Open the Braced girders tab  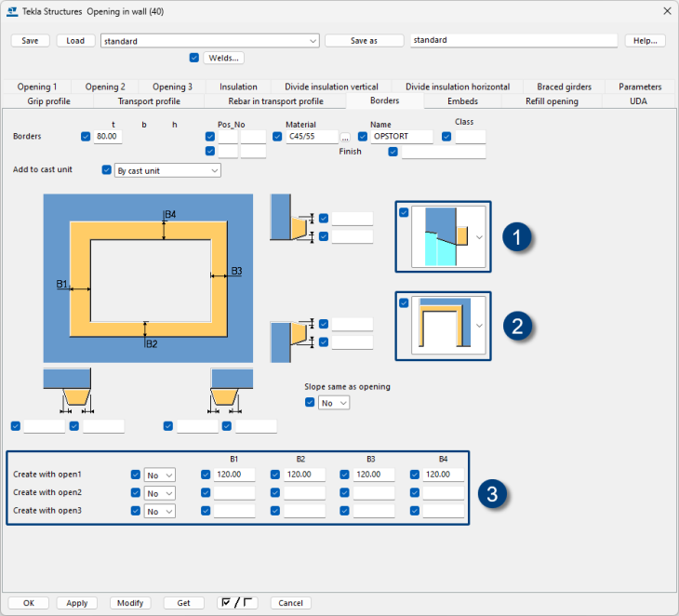564,87
